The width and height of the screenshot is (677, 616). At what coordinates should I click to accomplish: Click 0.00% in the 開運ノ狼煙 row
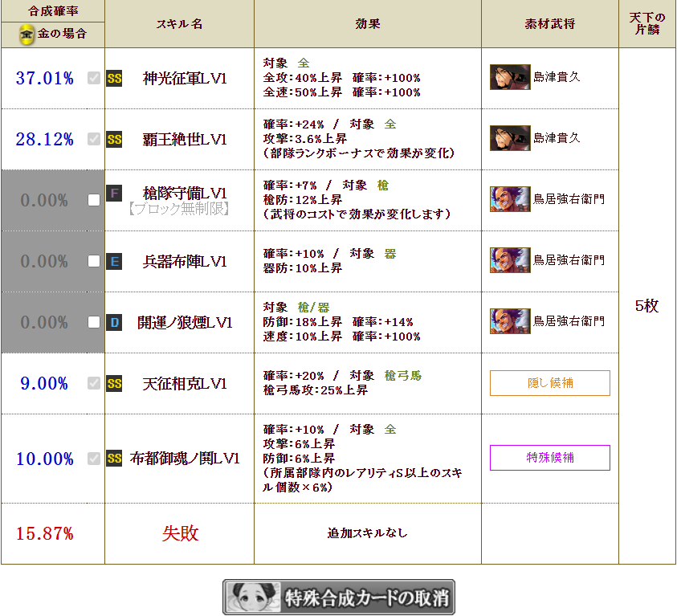coord(44,323)
